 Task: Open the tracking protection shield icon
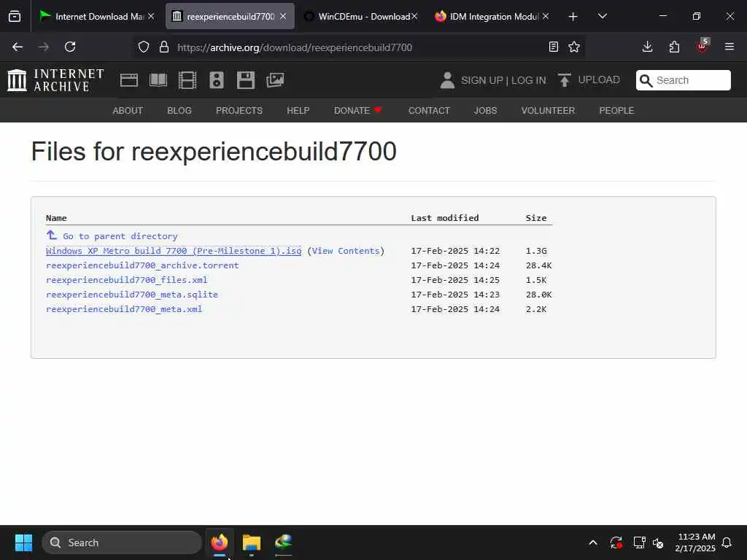tap(144, 47)
